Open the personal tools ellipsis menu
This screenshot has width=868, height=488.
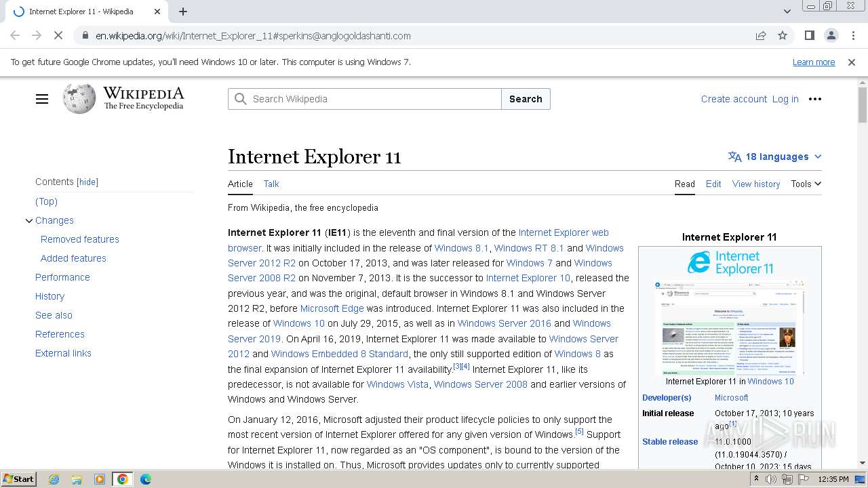point(815,99)
